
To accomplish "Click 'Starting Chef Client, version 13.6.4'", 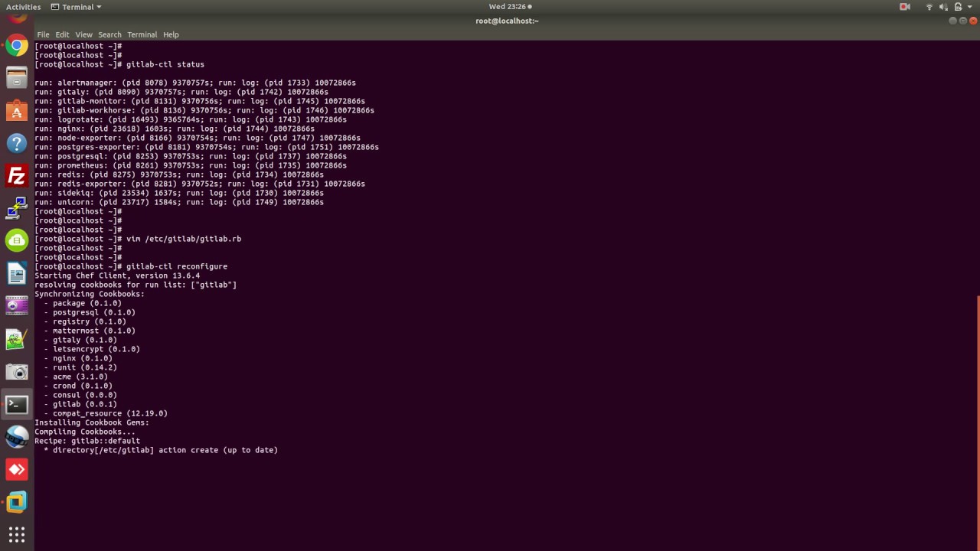I will 117,275.
